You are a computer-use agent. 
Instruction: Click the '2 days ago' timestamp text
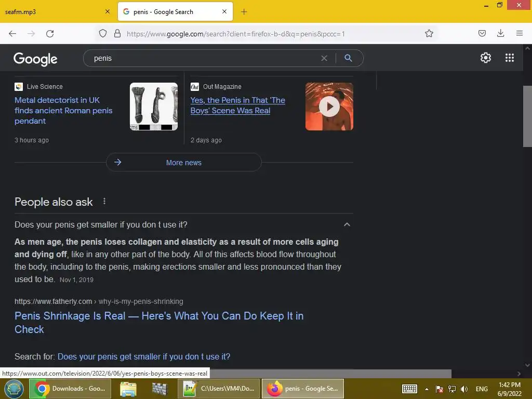pyautogui.click(x=206, y=140)
